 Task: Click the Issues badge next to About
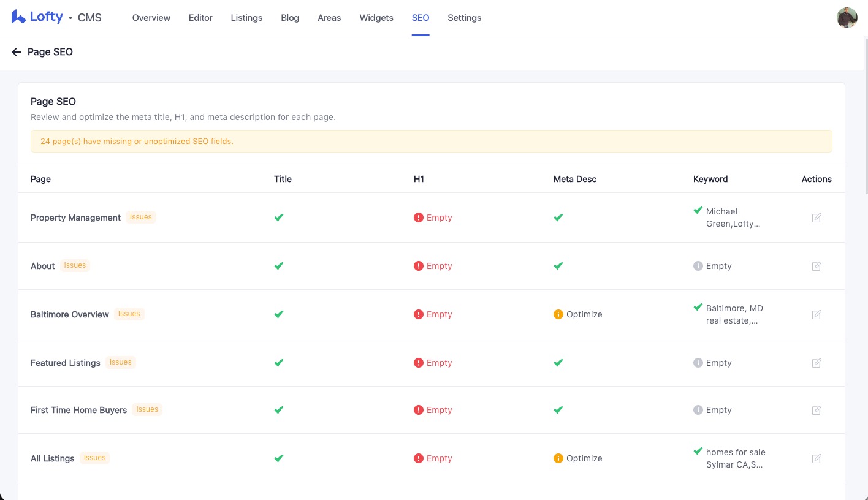pyautogui.click(x=75, y=265)
